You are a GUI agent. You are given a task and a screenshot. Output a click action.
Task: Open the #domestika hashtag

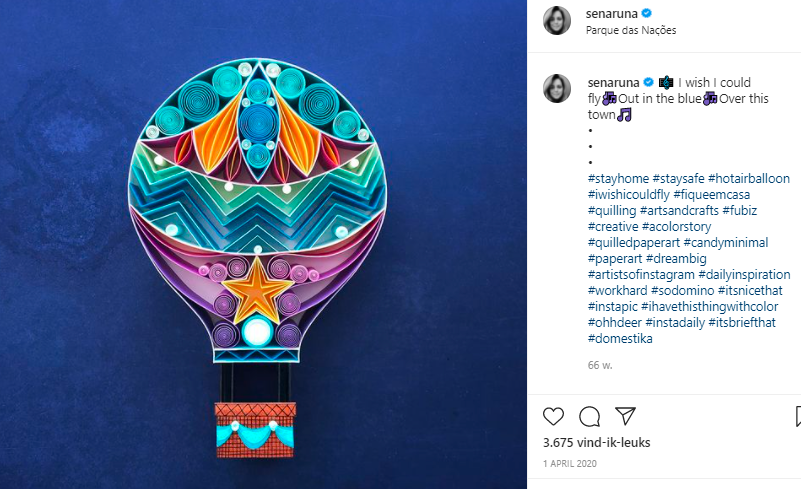point(620,339)
